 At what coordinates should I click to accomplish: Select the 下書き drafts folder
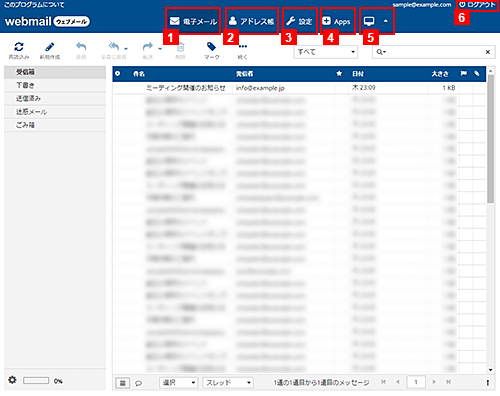[x=55, y=85]
